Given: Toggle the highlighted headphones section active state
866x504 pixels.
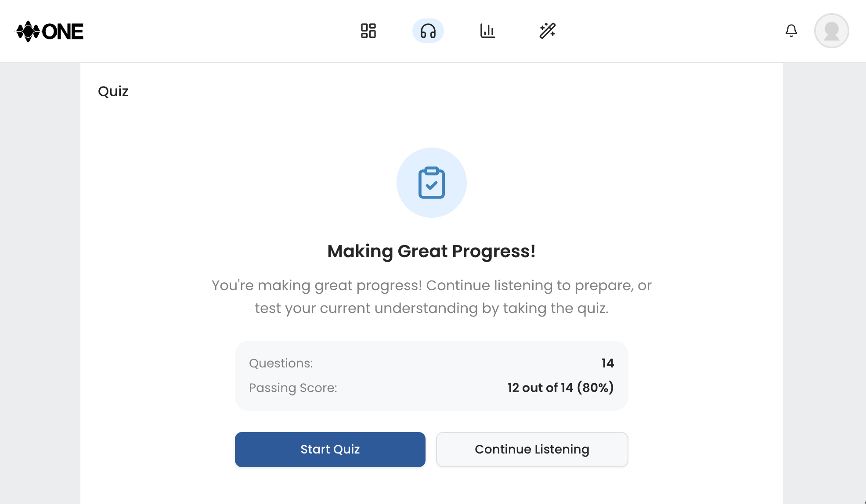Looking at the screenshot, I should 428,31.
